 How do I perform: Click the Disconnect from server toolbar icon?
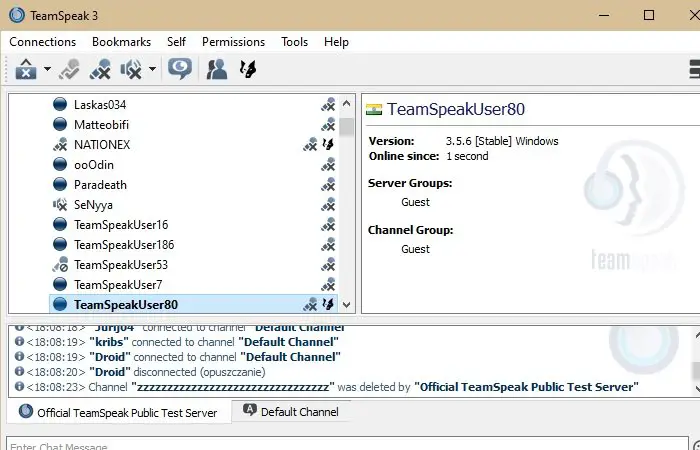point(26,69)
